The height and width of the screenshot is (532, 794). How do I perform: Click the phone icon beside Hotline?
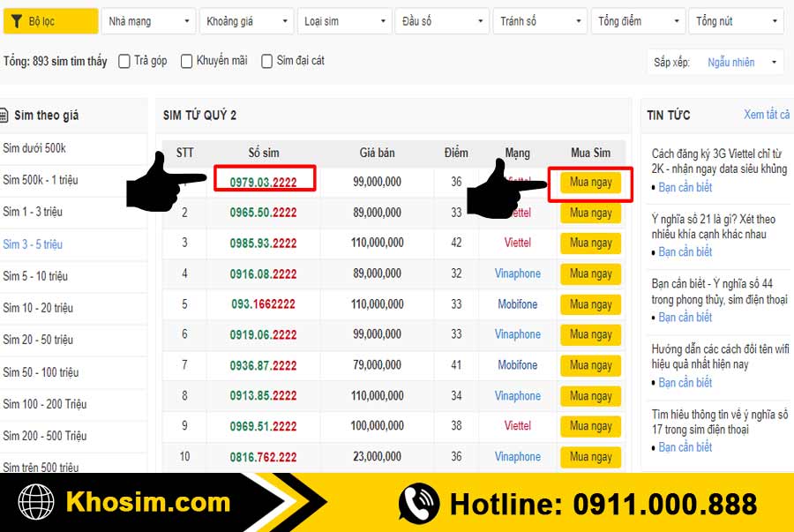[418, 504]
